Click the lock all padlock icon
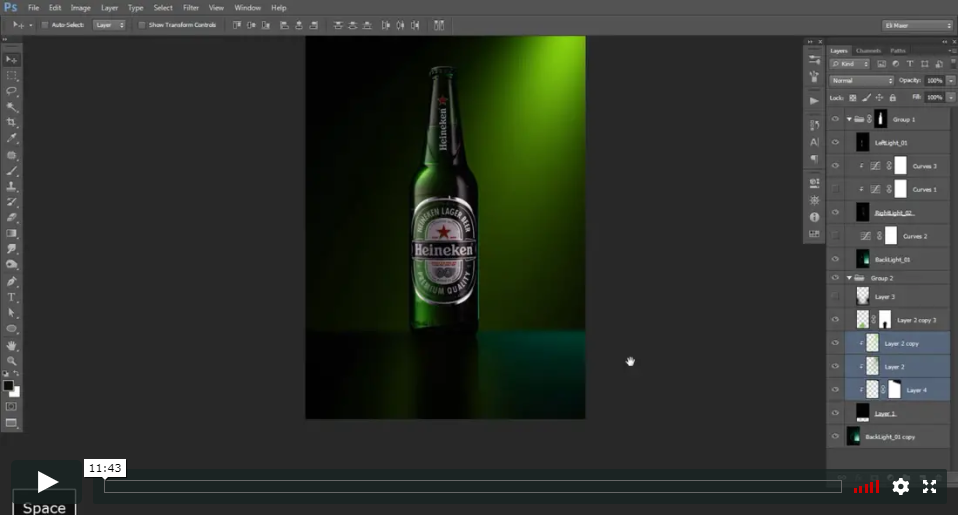The image size is (958, 516). tap(893, 98)
